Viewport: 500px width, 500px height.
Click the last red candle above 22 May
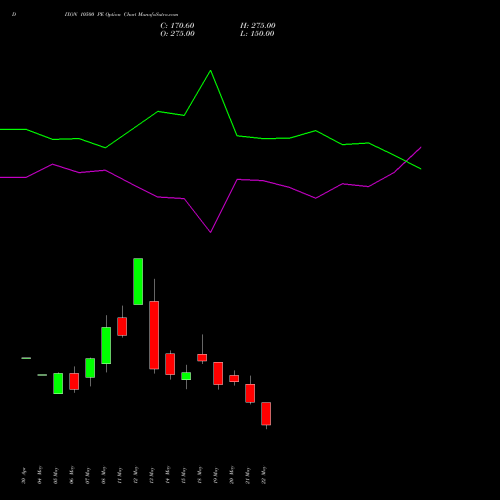point(266,414)
